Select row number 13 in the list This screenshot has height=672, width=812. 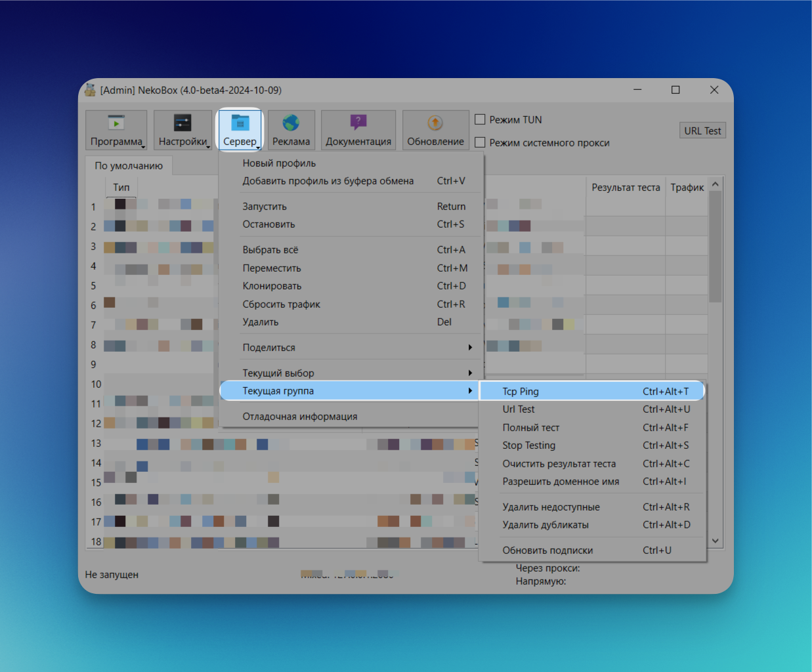96,443
